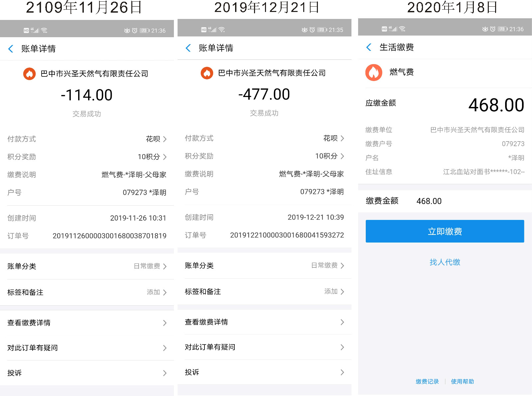
Task: Tap the Wi-Fi icon in the December status bar
Action: (x=222, y=30)
